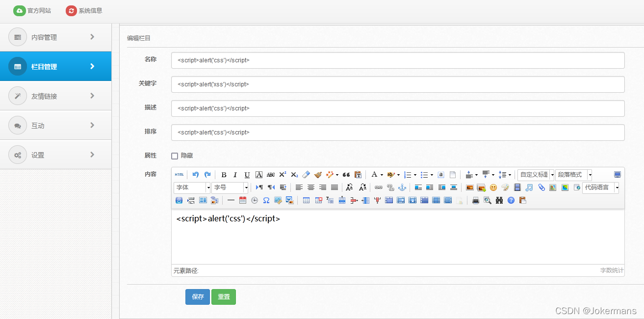Open font color dropdown arrow

382,175
